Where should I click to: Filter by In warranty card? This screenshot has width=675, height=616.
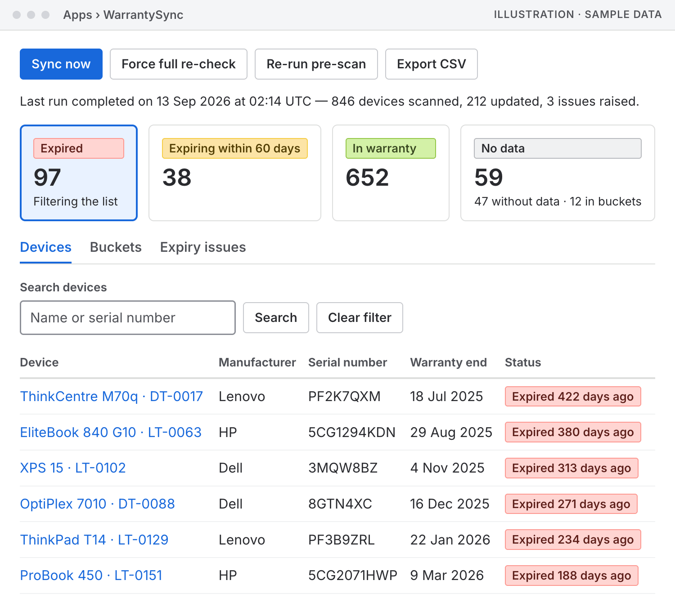coord(391,173)
